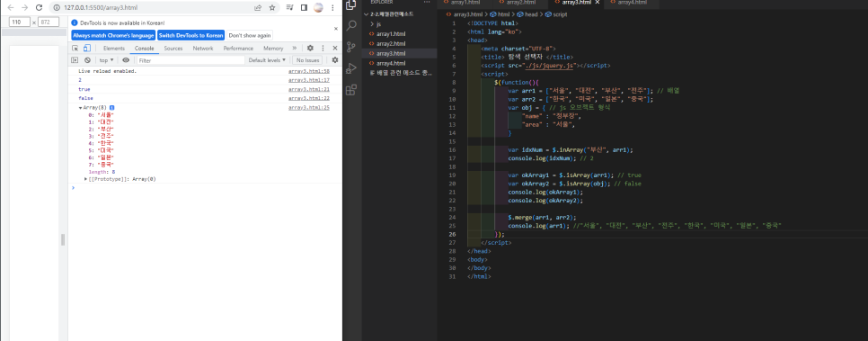868x341 pixels.
Task: Open the Run and Debug view icon
Action: [351, 68]
